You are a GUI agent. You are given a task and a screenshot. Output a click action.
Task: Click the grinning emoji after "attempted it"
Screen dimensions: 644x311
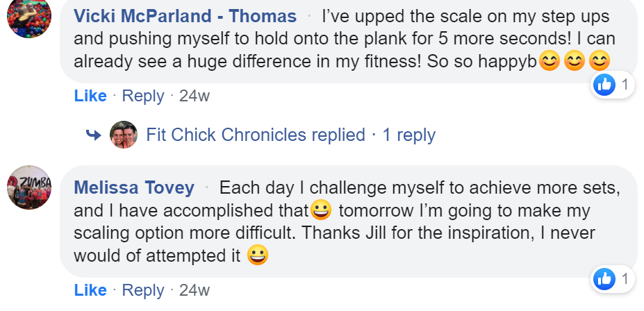(x=257, y=256)
